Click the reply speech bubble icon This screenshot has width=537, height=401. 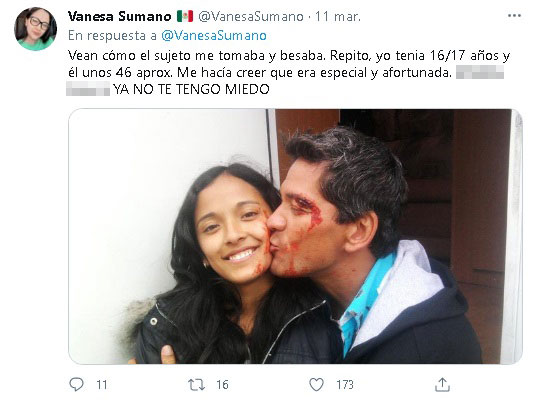[x=76, y=384]
